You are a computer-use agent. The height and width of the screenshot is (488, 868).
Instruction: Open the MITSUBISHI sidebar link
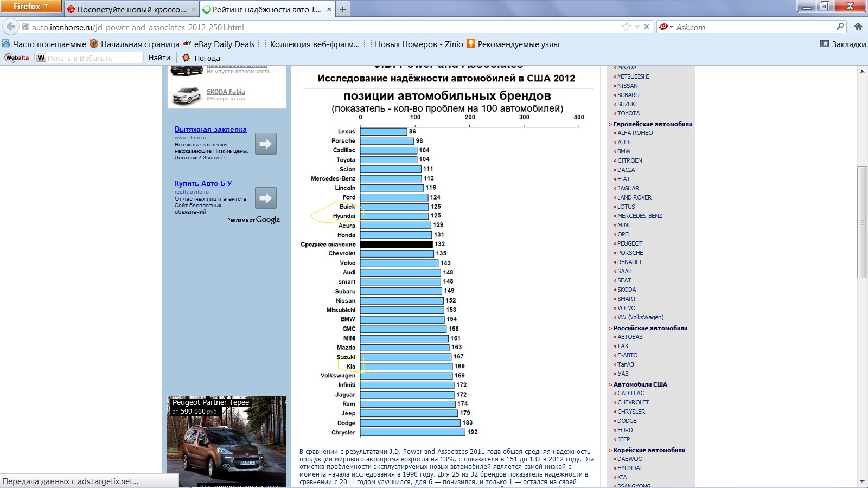pyautogui.click(x=633, y=76)
